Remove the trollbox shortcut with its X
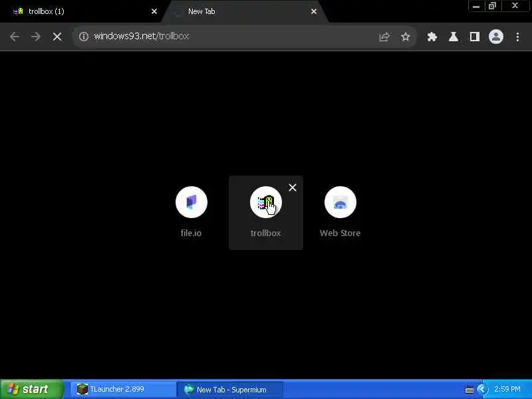Viewport: 532px width, 399px height. (293, 188)
